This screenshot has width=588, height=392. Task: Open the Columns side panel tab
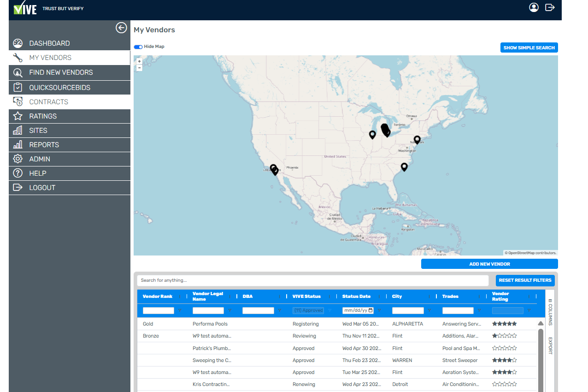point(550,312)
